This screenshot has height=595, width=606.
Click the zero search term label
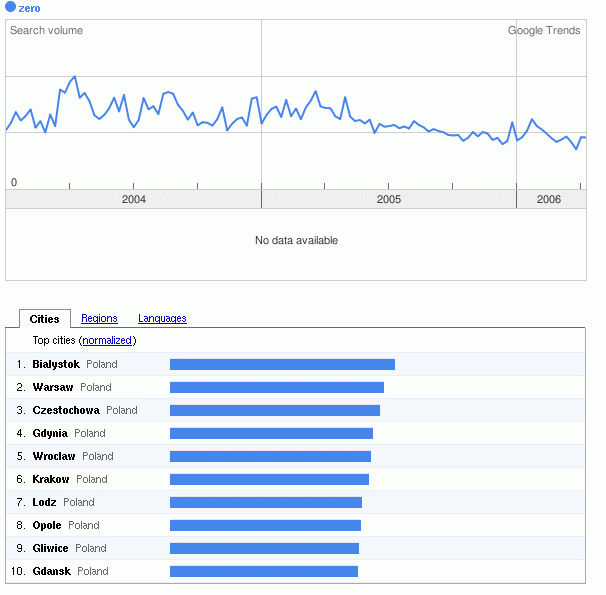point(30,8)
